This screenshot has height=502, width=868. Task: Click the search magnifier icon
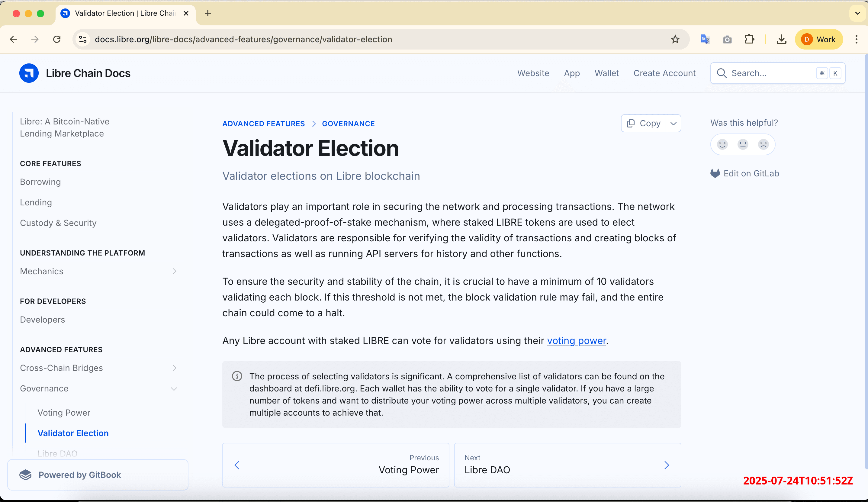coord(722,73)
